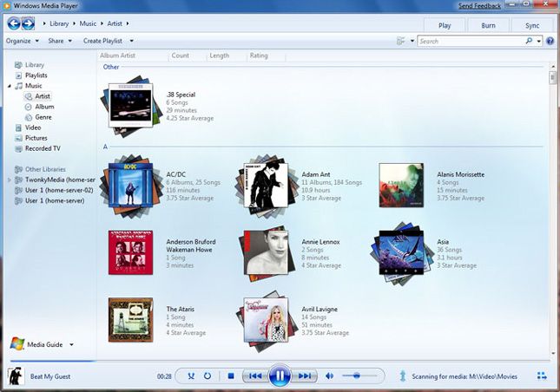Viewport: 560px width, 392px height.
Task: Select Album under Music
Action: pos(44,107)
